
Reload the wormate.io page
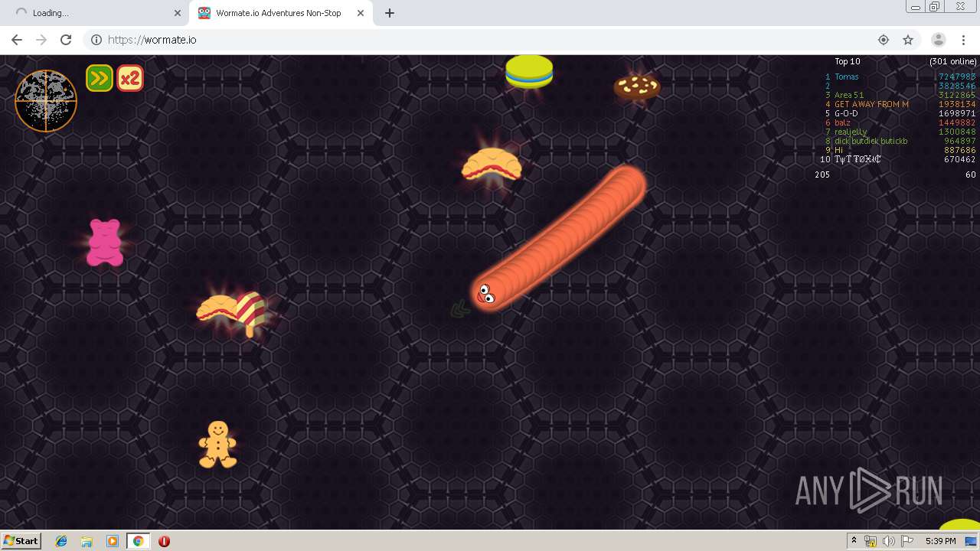click(x=66, y=40)
